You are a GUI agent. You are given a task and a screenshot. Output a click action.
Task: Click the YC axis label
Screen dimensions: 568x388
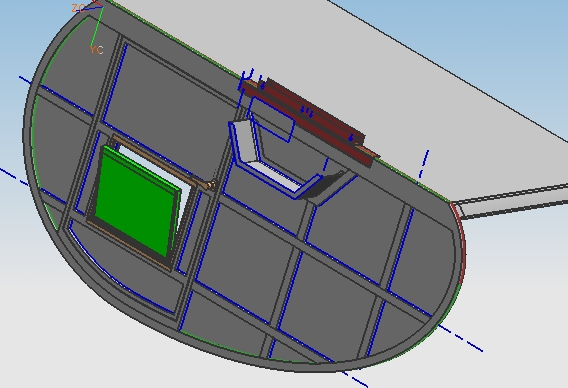click(x=96, y=50)
